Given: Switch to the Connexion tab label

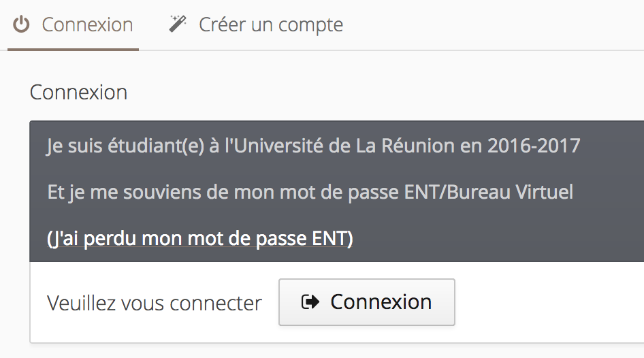Looking at the screenshot, I should pyautogui.click(x=88, y=25).
